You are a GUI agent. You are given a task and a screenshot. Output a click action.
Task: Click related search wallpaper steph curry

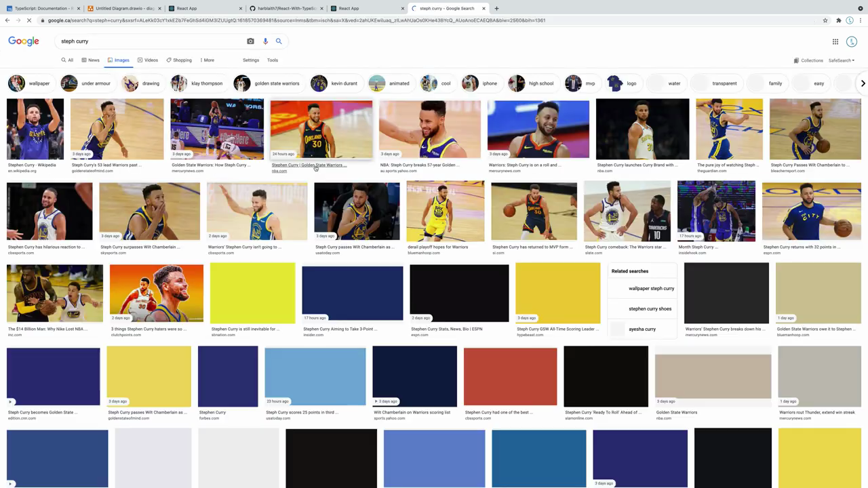tap(643, 289)
